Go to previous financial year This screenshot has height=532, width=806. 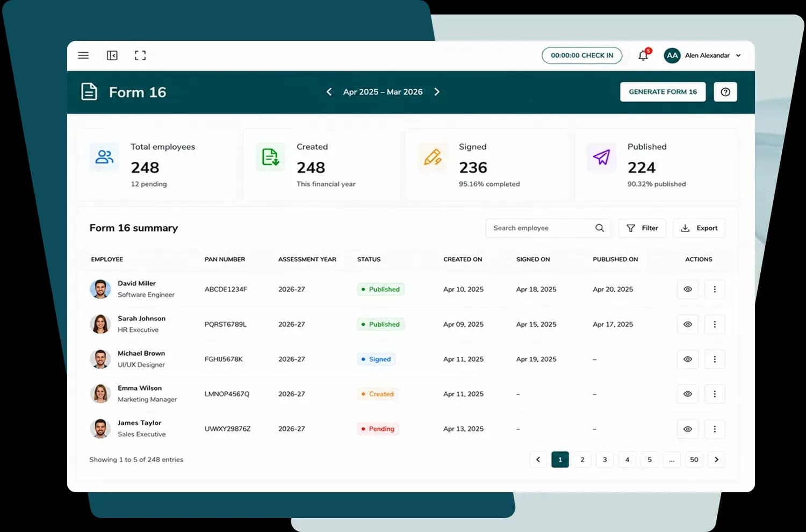point(329,92)
